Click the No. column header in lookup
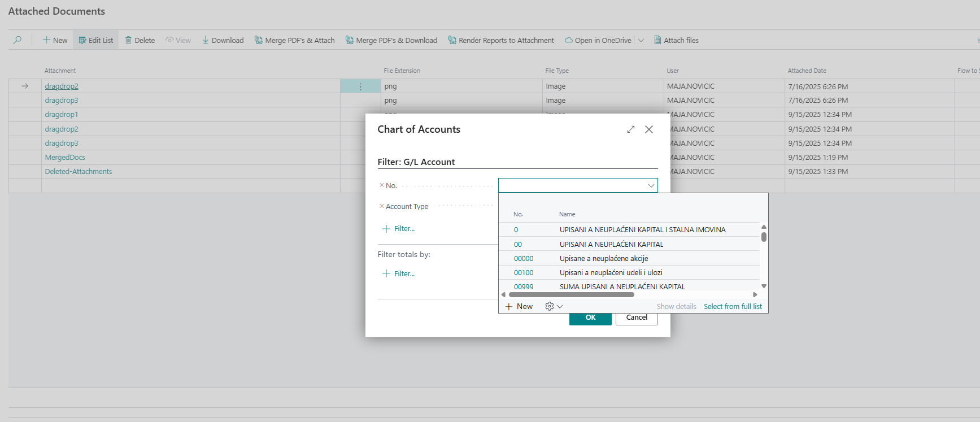 pyautogui.click(x=518, y=214)
